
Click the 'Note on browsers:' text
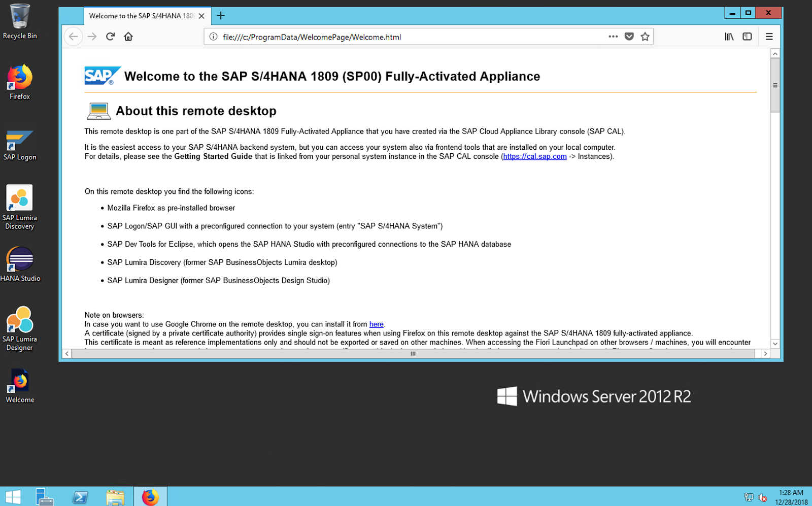(x=114, y=315)
